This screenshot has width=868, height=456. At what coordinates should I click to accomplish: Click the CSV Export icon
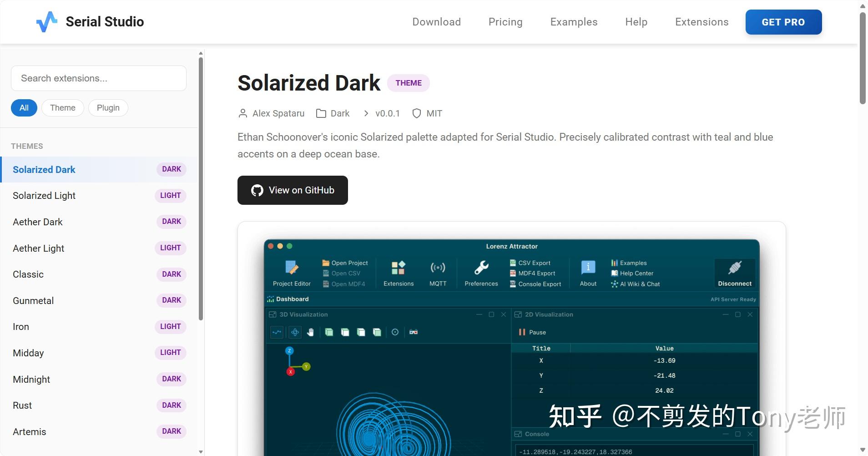[513, 263]
